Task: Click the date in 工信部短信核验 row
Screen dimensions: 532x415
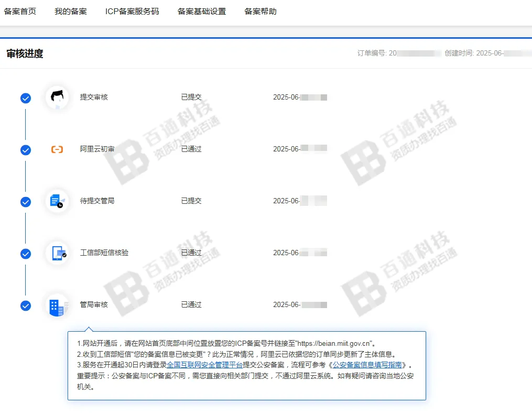Action: pyautogui.click(x=300, y=253)
